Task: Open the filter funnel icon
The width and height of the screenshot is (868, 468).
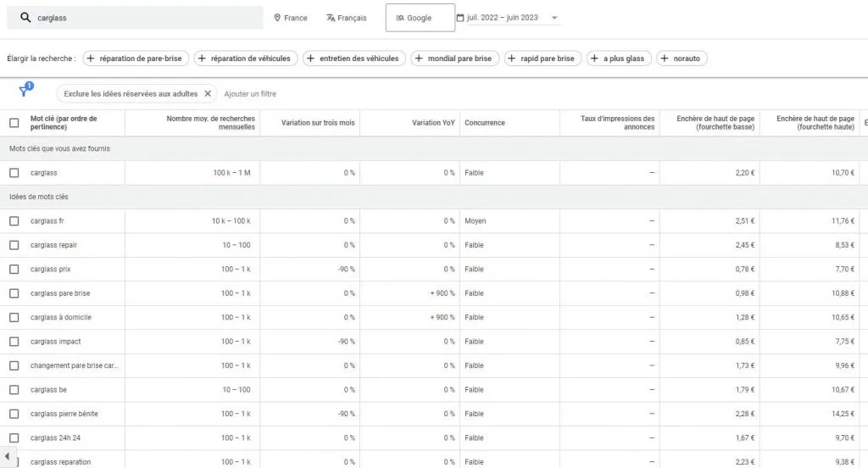Action: click(x=25, y=90)
